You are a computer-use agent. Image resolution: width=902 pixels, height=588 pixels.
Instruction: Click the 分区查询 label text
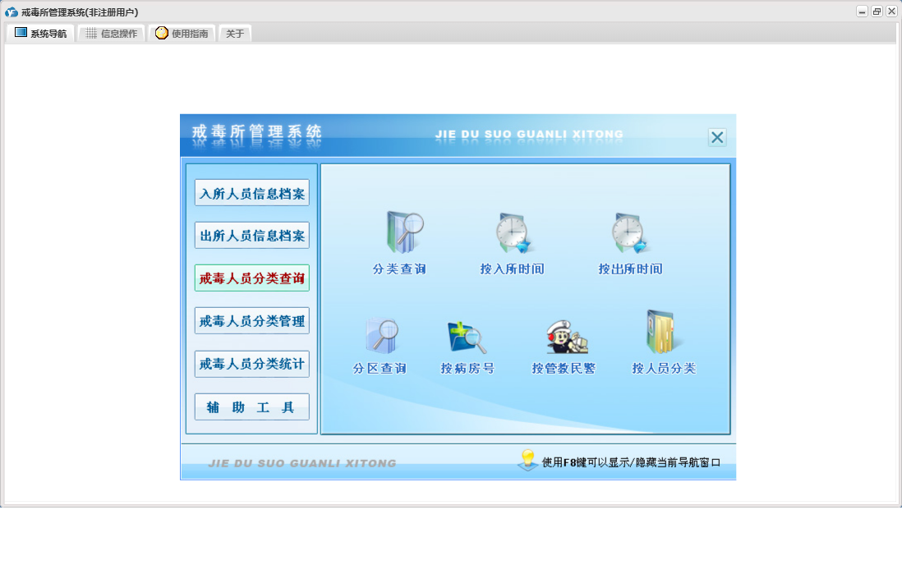click(x=380, y=368)
